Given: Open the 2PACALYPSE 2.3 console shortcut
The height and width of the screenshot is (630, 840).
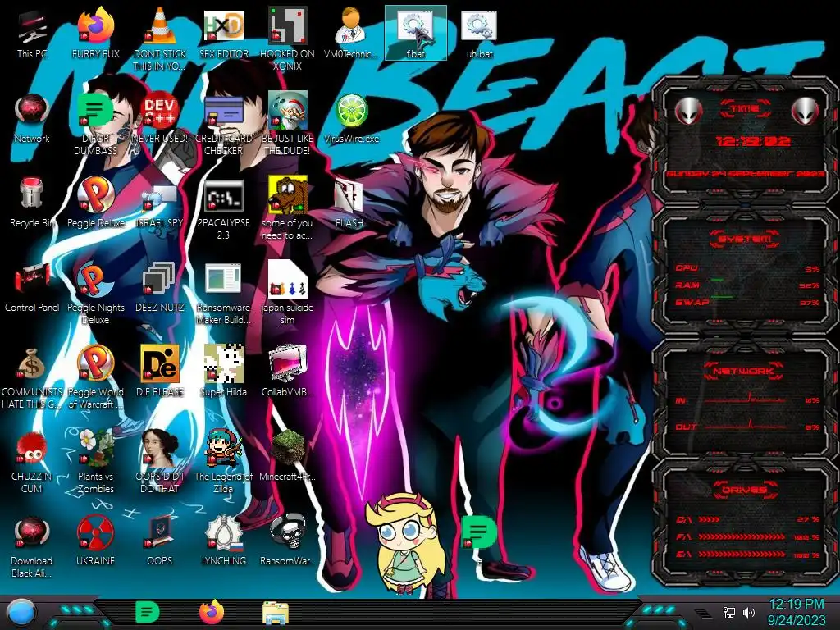Looking at the screenshot, I should click(x=223, y=208).
